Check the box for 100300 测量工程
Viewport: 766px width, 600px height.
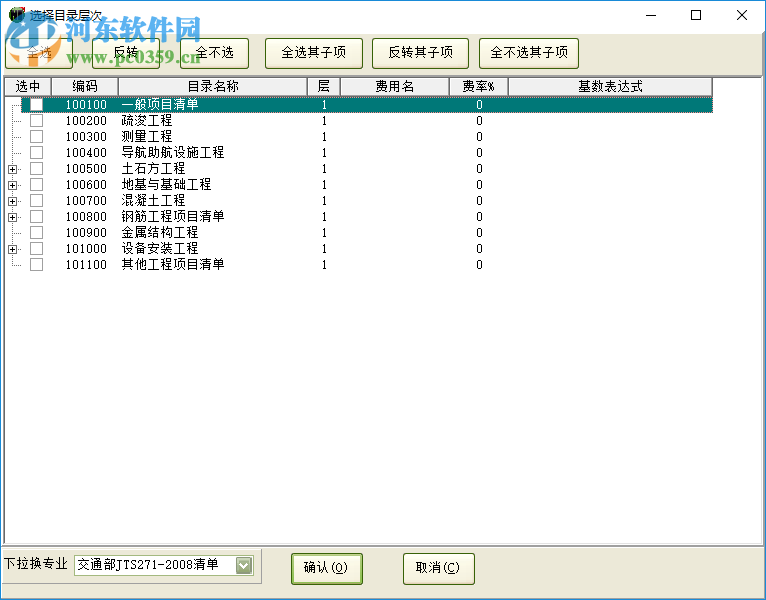click(x=36, y=137)
